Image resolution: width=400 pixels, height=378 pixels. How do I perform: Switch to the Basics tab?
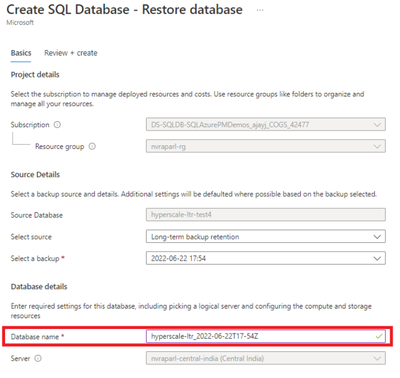coord(21,53)
